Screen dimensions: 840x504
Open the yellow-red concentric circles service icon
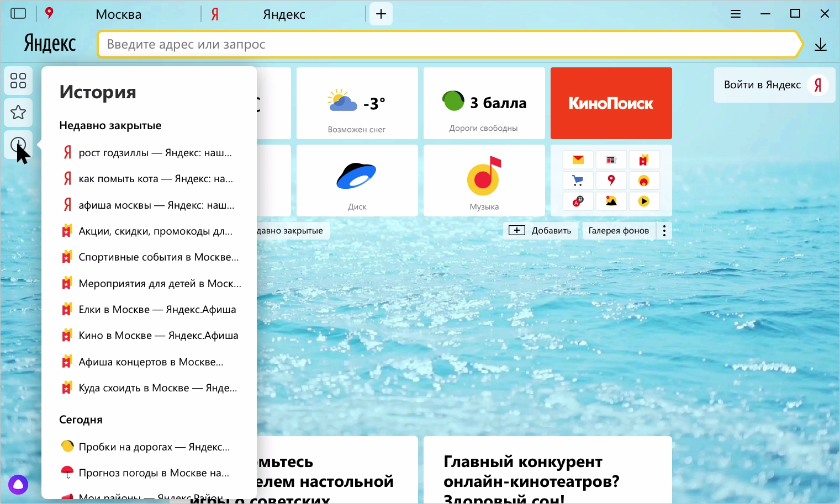coord(643,181)
